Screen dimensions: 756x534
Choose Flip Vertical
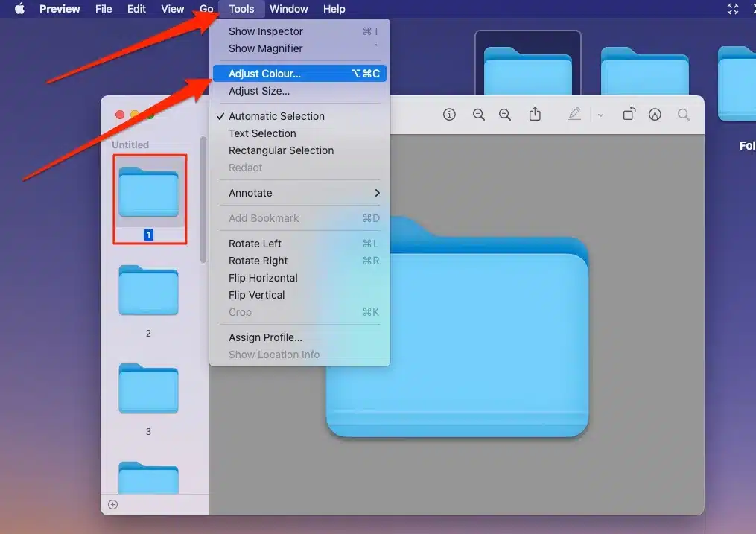pyautogui.click(x=299, y=295)
